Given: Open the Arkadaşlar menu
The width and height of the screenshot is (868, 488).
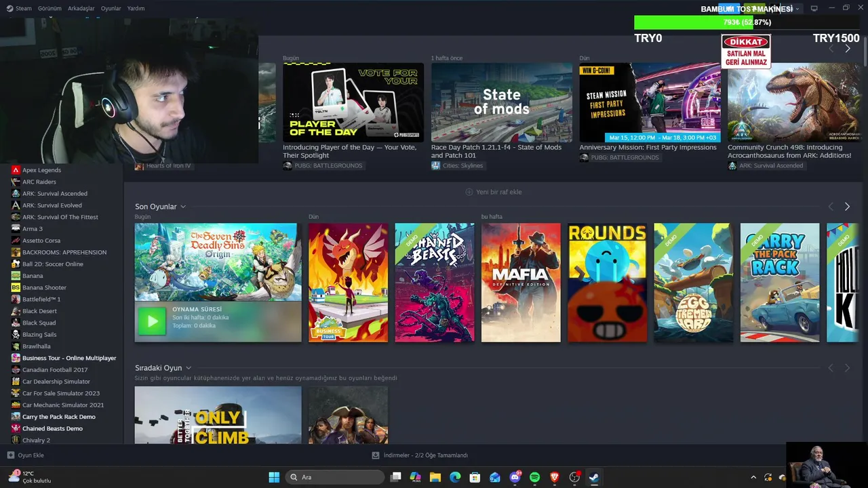Looking at the screenshot, I should click(81, 8).
